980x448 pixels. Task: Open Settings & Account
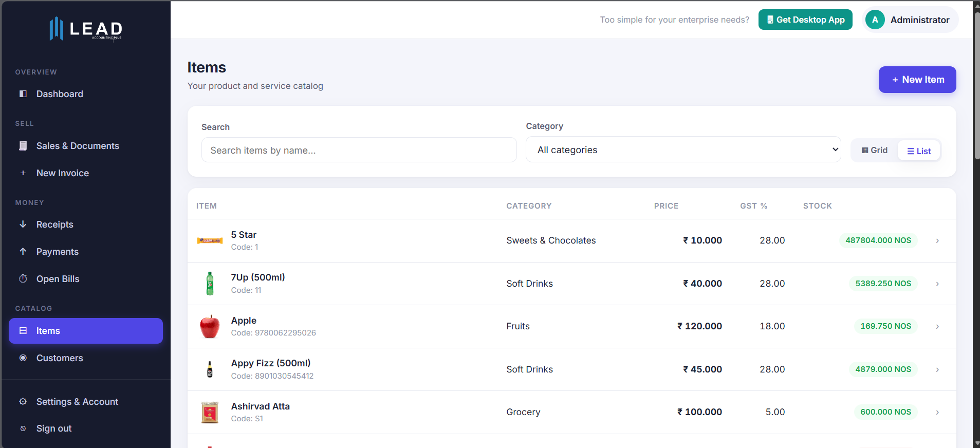click(x=86, y=402)
